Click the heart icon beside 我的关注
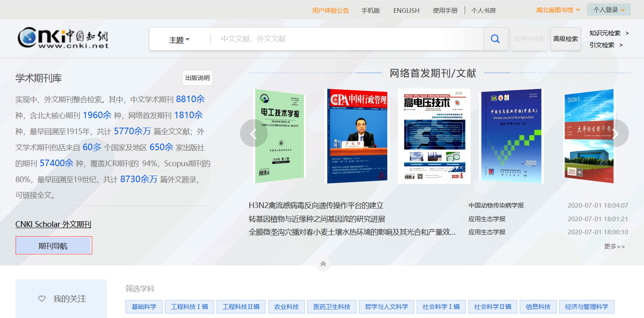 click(42, 299)
